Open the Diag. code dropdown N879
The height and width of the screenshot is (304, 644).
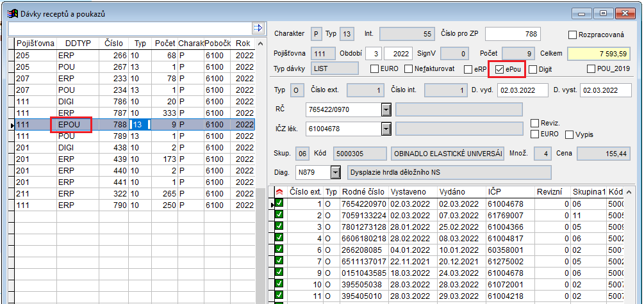pos(335,172)
